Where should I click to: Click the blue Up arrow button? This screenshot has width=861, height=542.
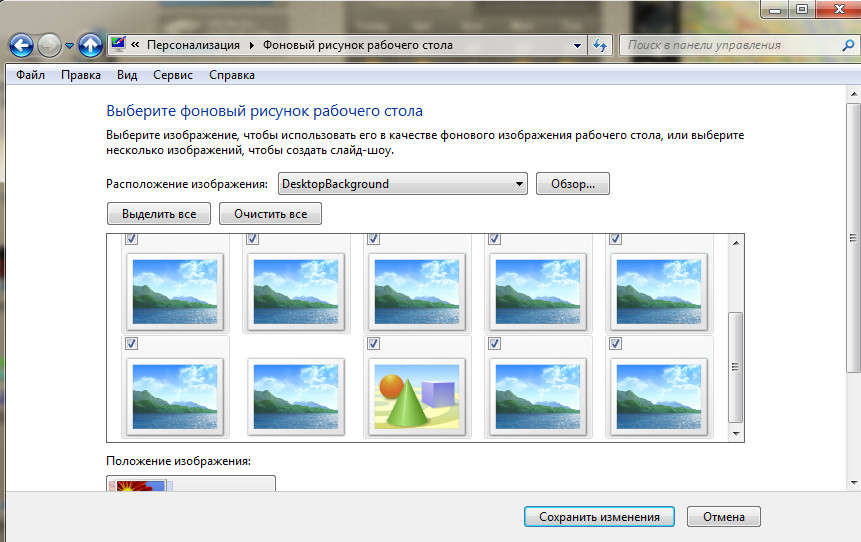pos(91,45)
